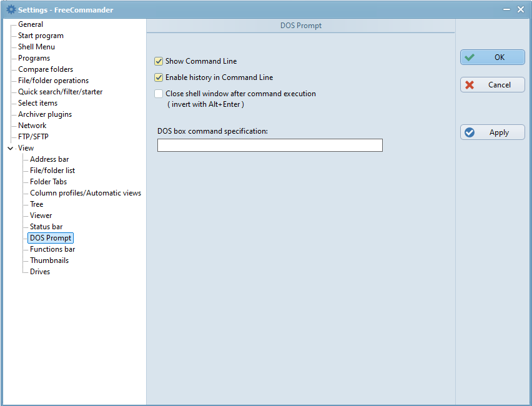This screenshot has height=406, width=532.
Task: Go to Compare folders settings
Action: pos(46,69)
